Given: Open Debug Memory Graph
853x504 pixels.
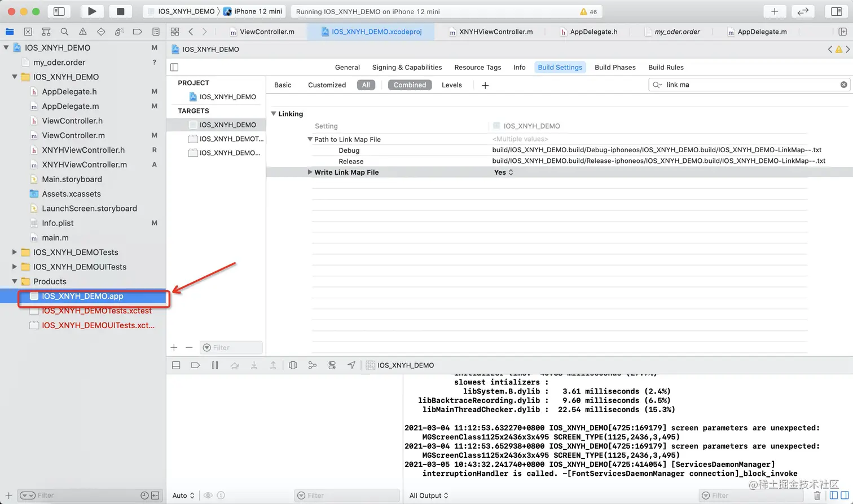Looking at the screenshot, I should pyautogui.click(x=313, y=365).
